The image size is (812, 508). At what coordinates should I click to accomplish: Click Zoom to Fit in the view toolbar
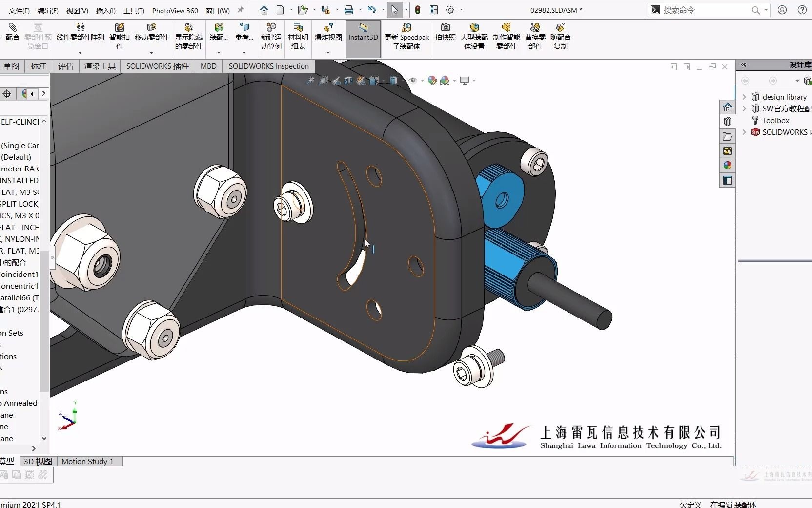(x=310, y=81)
